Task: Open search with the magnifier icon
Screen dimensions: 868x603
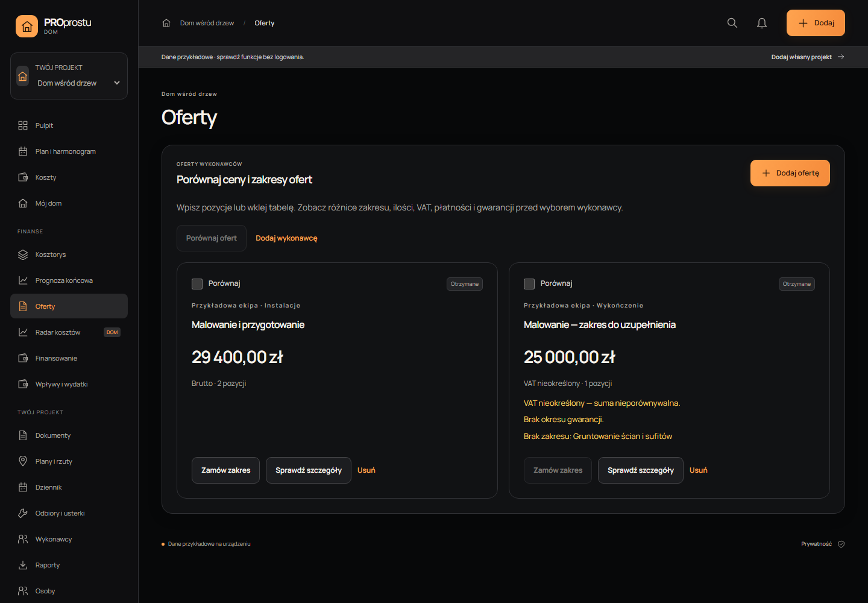Action: pos(732,23)
